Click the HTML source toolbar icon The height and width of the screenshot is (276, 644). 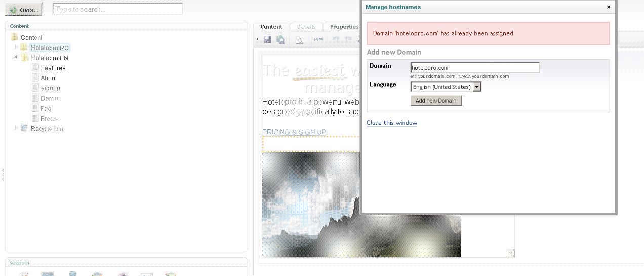(x=318, y=39)
